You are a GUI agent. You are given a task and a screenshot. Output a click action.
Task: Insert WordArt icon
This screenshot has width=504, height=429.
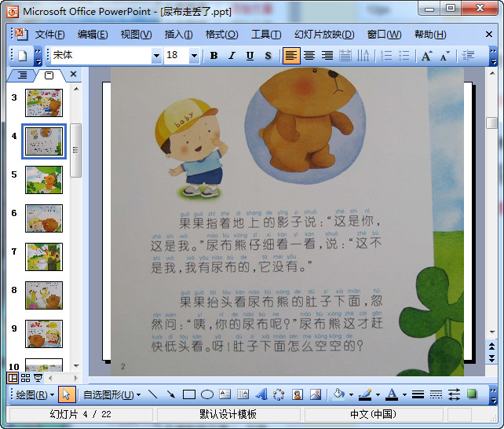click(261, 394)
